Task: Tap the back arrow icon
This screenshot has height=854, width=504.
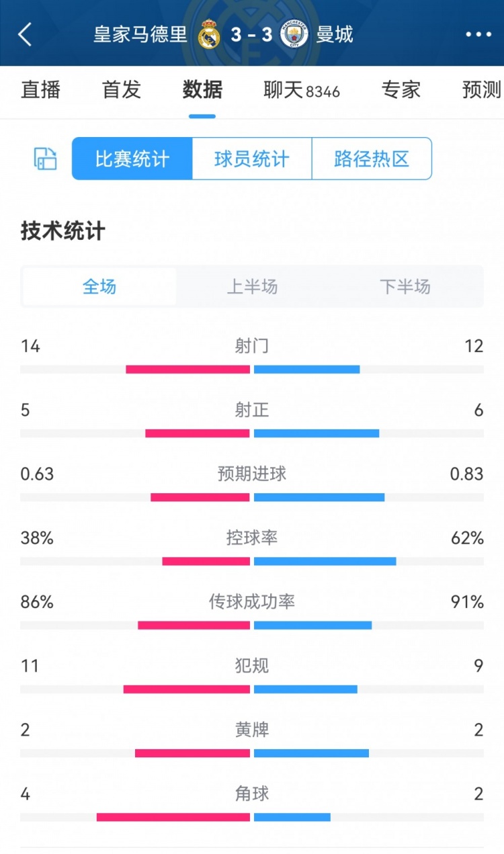Action: click(x=26, y=34)
